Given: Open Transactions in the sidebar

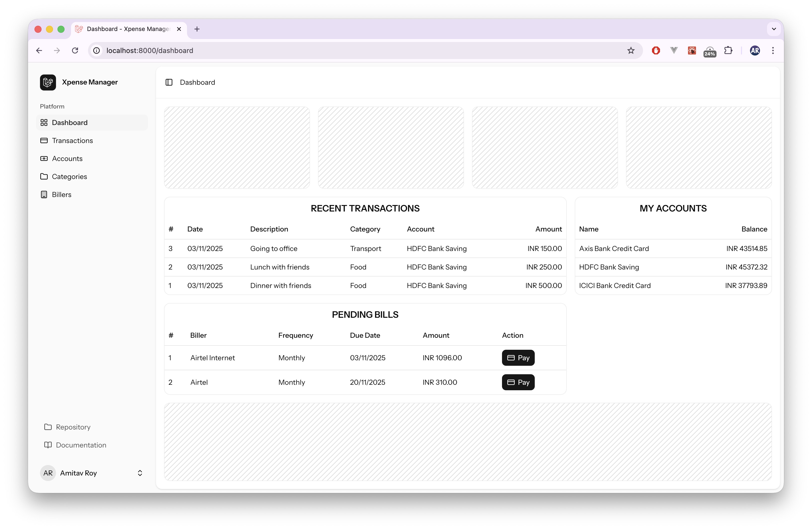Looking at the screenshot, I should (72, 140).
